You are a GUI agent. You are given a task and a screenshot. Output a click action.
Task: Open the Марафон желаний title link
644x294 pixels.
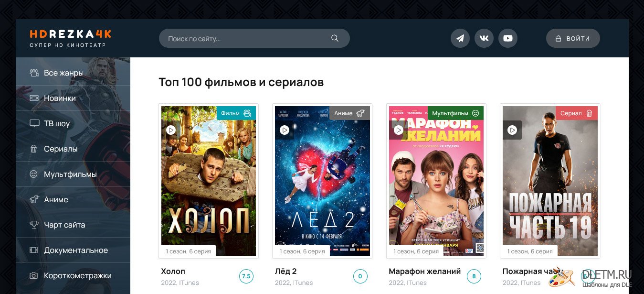click(425, 272)
